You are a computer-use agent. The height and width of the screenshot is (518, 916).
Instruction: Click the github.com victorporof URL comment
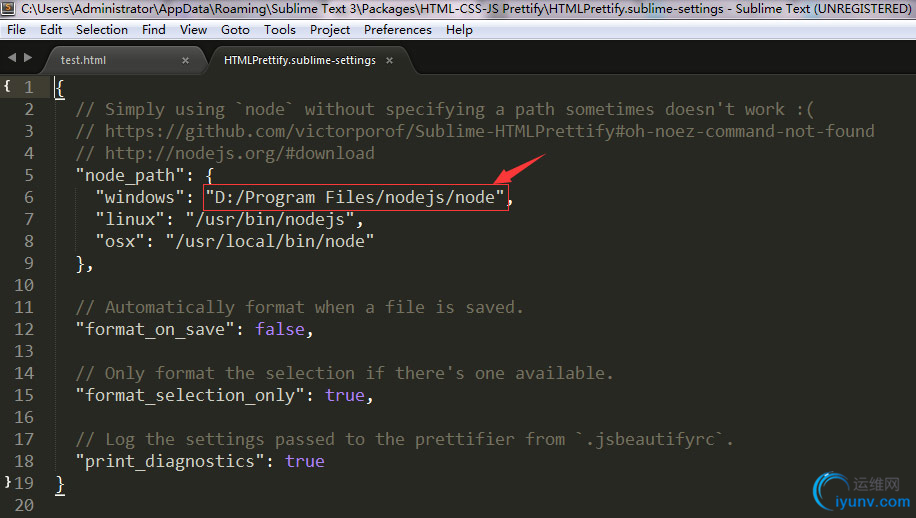click(x=475, y=131)
